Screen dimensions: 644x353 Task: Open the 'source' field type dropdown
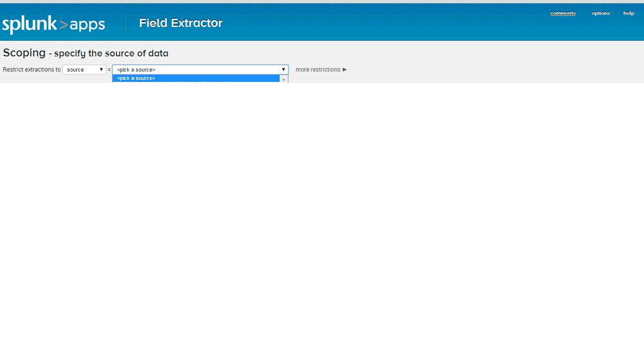click(x=83, y=70)
